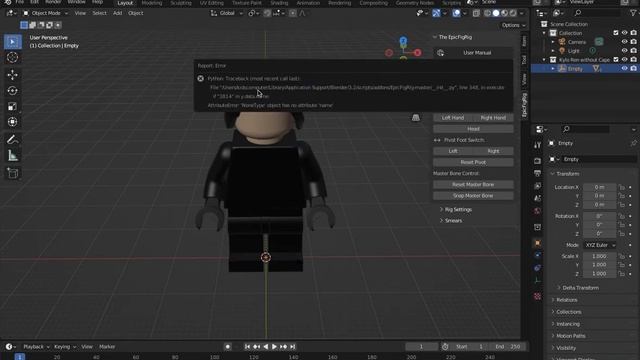Toggle visibility of Light in outliner
640x360 pixels.
coord(624,51)
